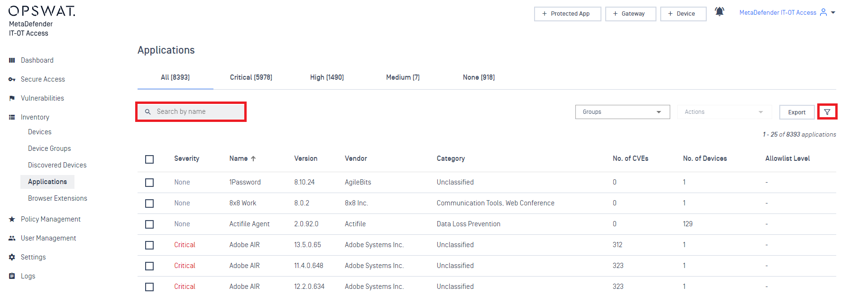Click the Actifile vendor cell
Viewport: 868px width, 296px height.
355,224
